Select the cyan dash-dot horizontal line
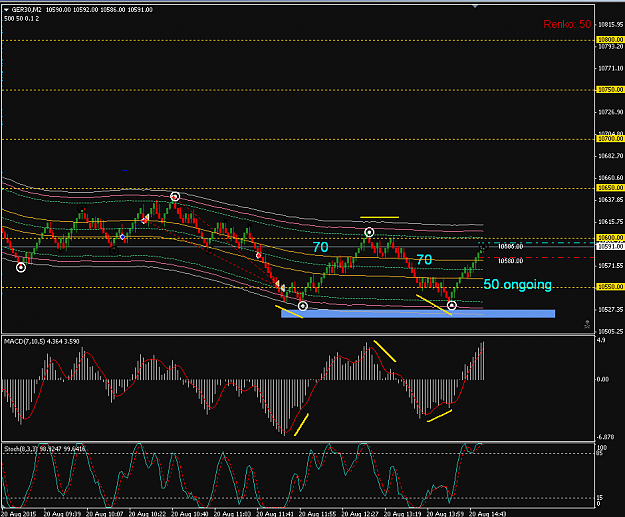Image resolution: width=625 pixels, height=517 pixels. 536,242
